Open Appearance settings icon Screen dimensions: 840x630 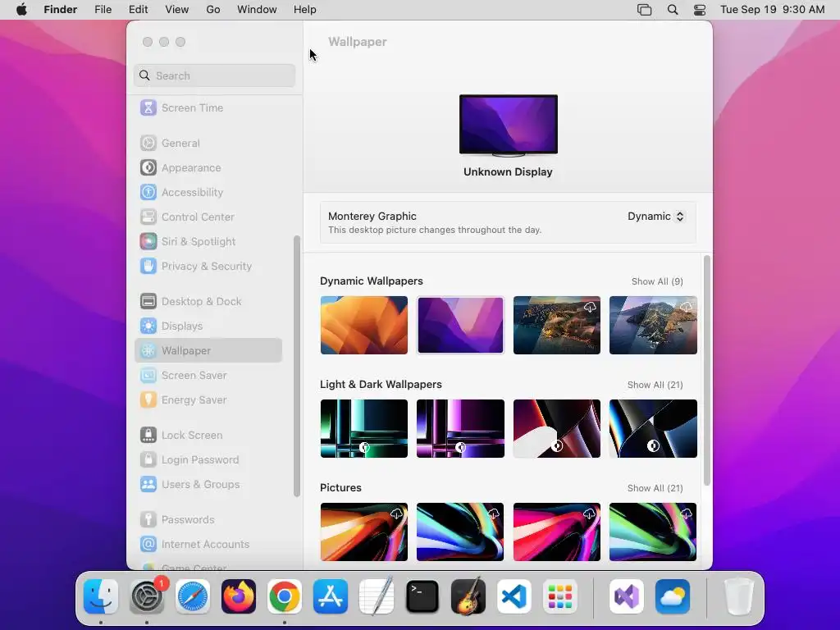[x=148, y=167]
